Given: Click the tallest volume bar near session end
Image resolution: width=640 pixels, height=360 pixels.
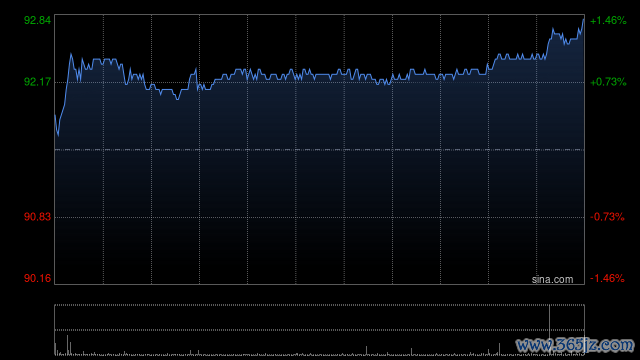Looking at the screenshot, I should 549,329.
